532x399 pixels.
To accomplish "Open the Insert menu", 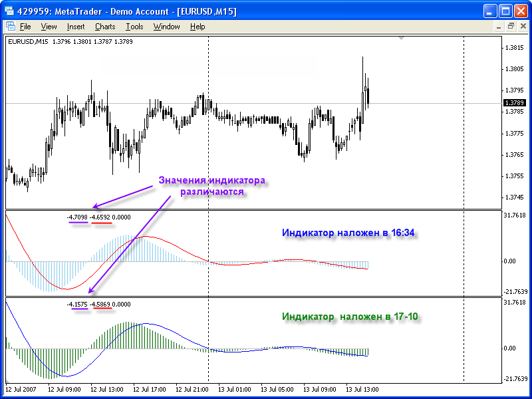I will 76,27.
